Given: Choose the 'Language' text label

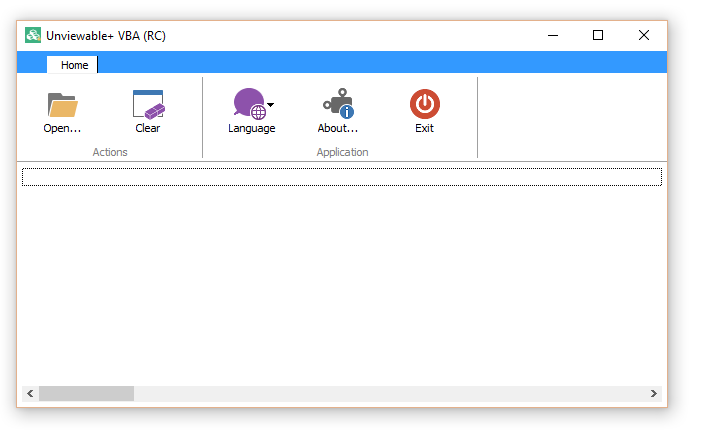Looking at the screenshot, I should [251, 128].
